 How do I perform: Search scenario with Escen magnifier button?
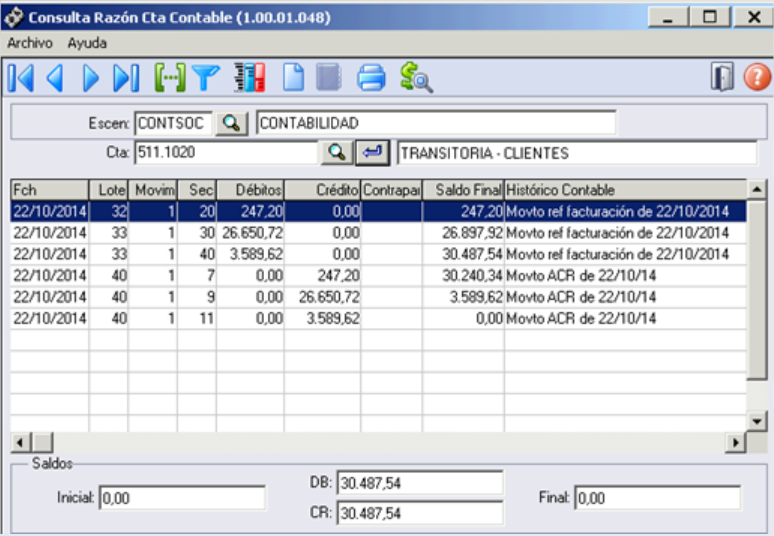pyautogui.click(x=232, y=123)
